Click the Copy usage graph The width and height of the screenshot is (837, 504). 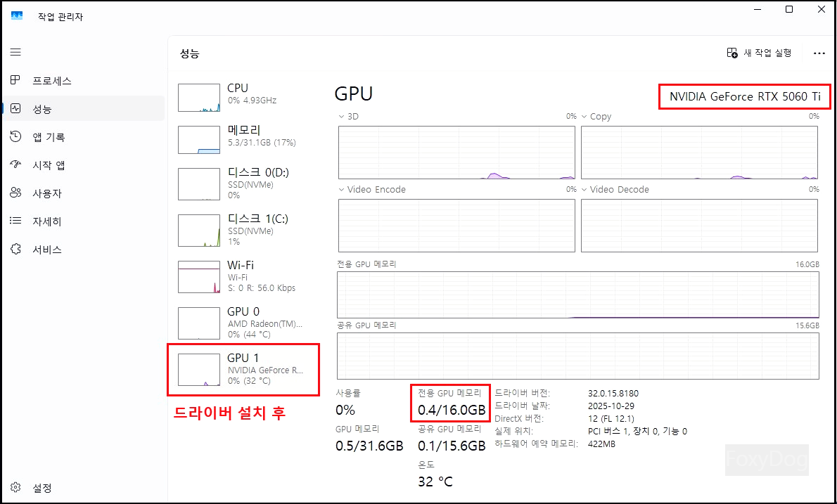click(x=699, y=153)
